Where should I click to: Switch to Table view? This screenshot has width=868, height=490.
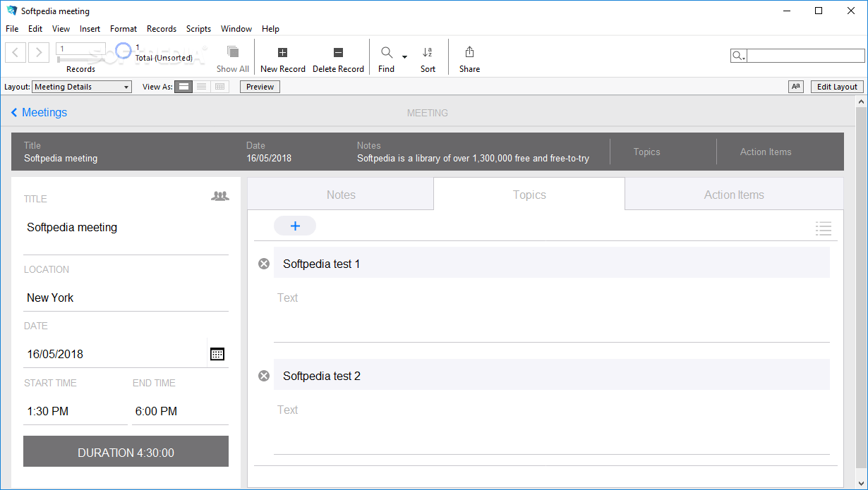220,87
